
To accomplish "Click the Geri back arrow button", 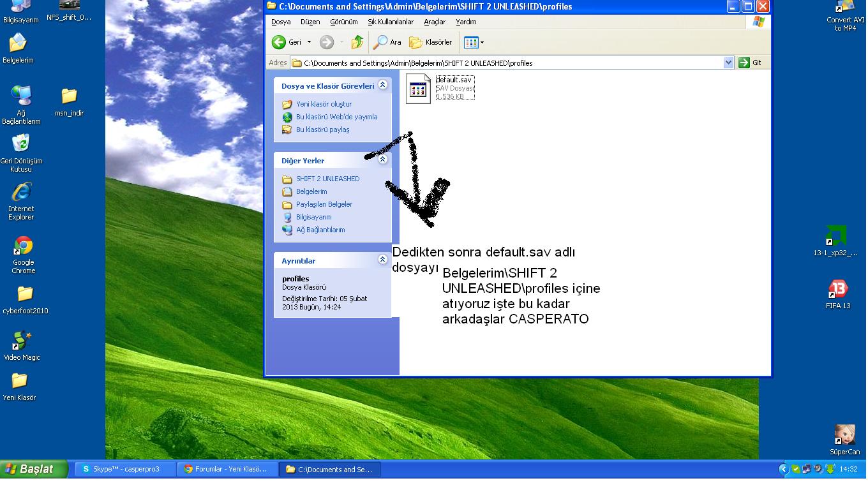I will pos(279,42).
